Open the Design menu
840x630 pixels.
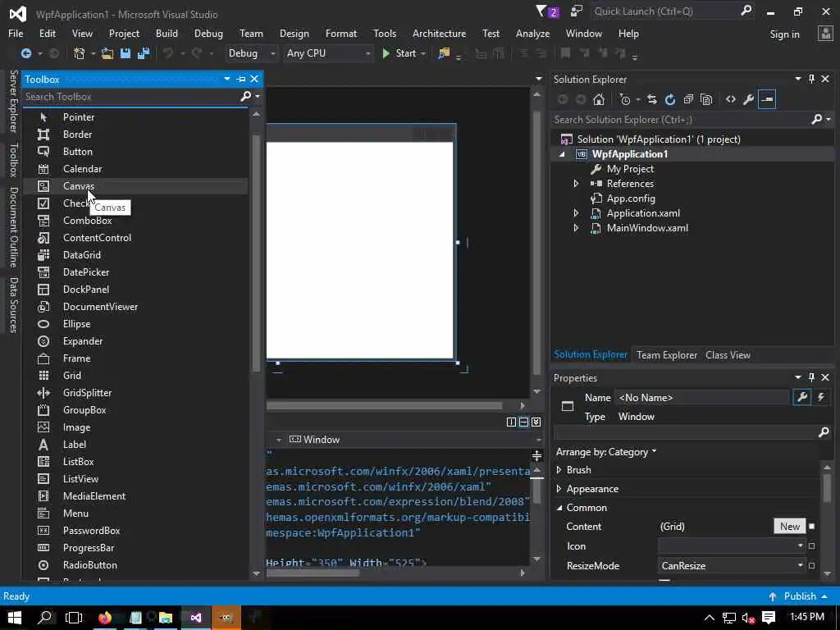tap(294, 33)
